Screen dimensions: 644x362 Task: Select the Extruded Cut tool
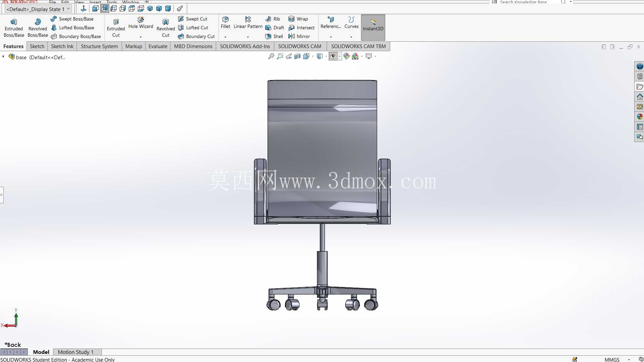coord(116,28)
